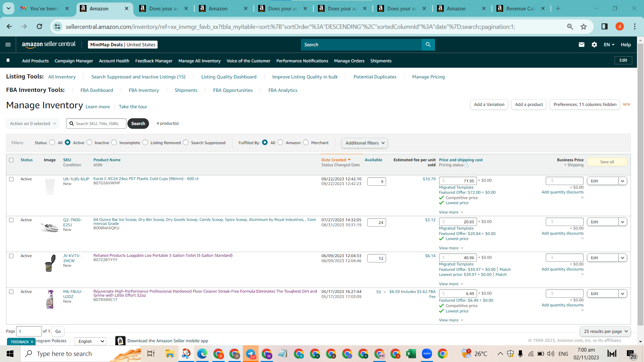Viewport: 644px width, 362px height.
Task: Expand the Additional filters dropdown
Action: 365,143
